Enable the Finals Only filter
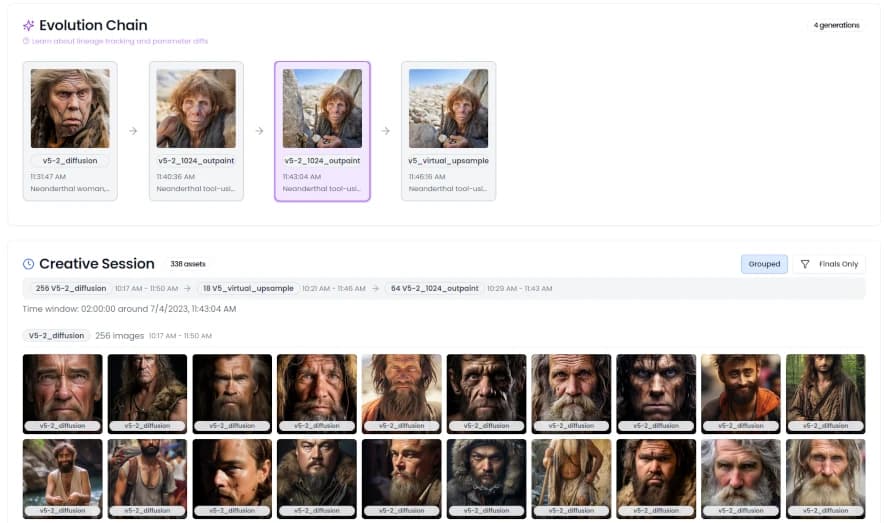This screenshot has width=884, height=523. pyautogui.click(x=829, y=264)
